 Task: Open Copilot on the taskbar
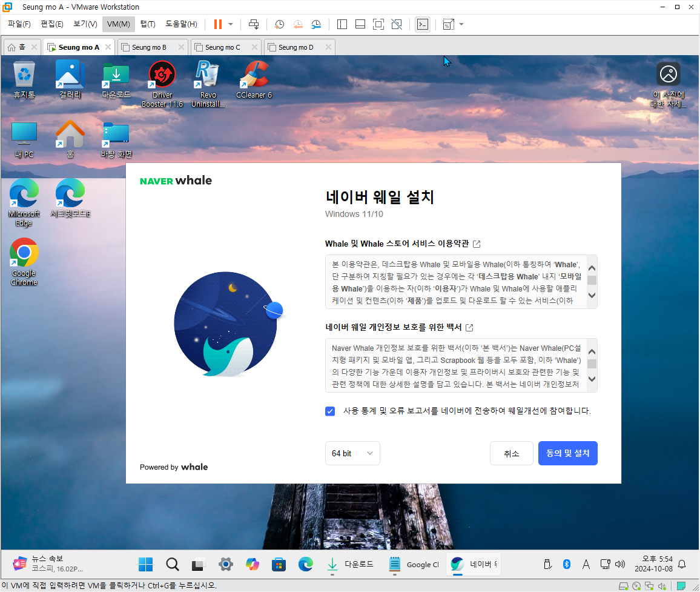click(x=253, y=564)
